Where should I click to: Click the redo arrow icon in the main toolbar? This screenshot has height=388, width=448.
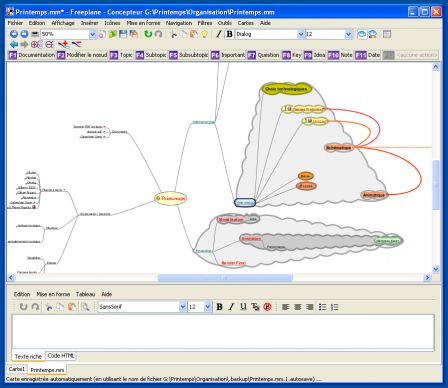coord(158,34)
